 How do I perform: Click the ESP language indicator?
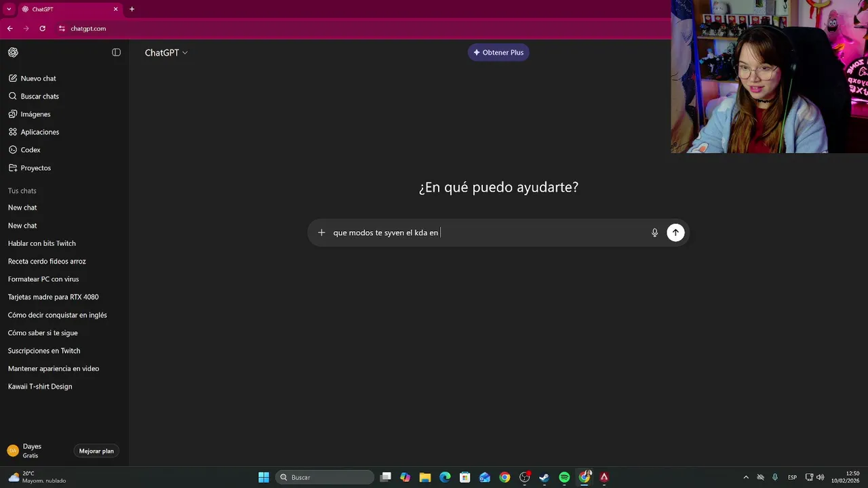click(x=792, y=477)
